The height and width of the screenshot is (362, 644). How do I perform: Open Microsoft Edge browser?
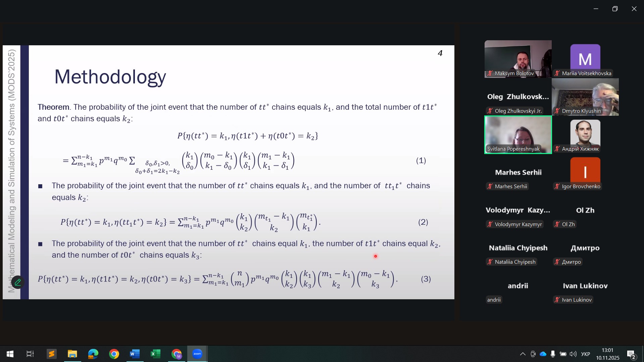point(93,354)
